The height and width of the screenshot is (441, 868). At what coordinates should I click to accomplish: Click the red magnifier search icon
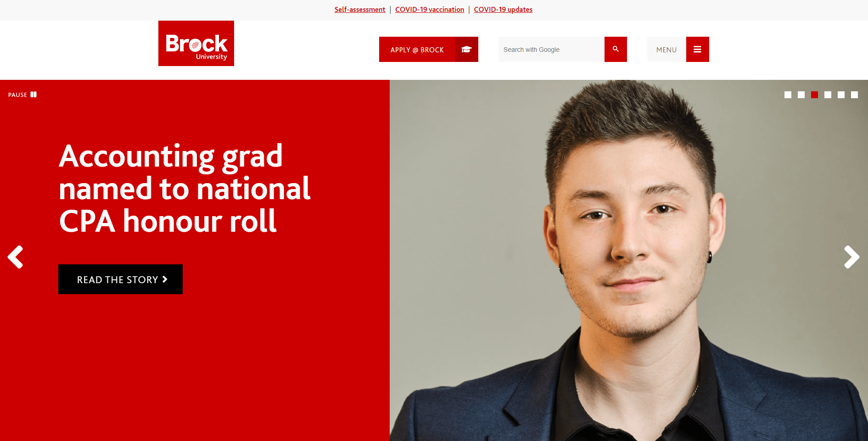(x=616, y=49)
